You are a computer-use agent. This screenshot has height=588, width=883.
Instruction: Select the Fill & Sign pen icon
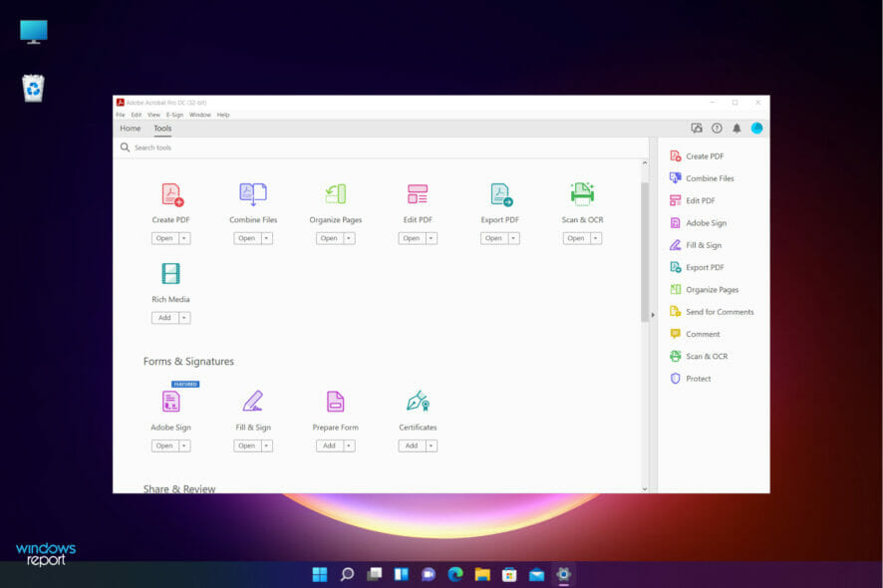[x=253, y=401]
